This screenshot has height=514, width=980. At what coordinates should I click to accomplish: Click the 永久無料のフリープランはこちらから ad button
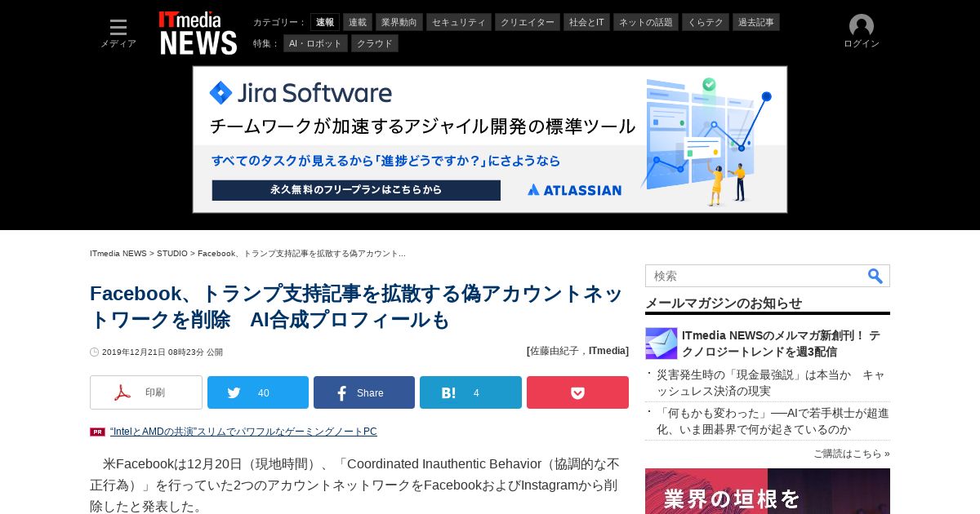click(x=356, y=190)
